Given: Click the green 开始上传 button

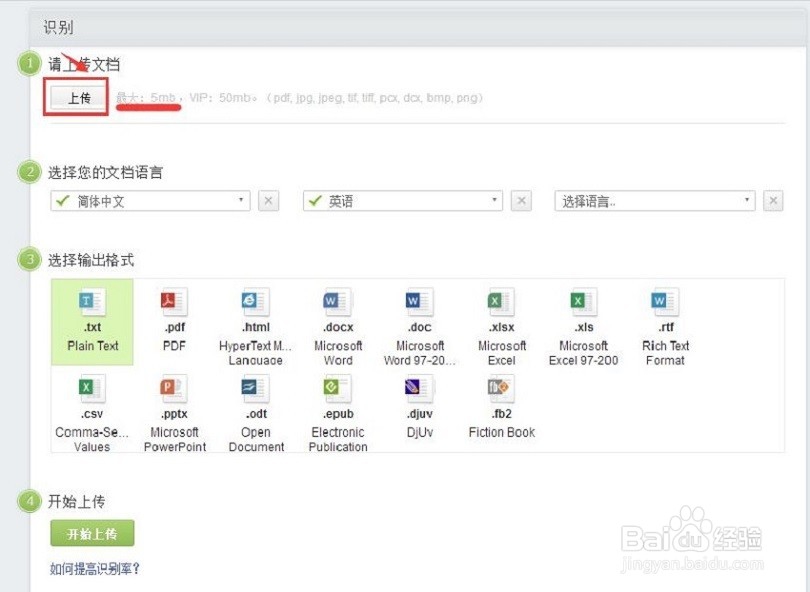Looking at the screenshot, I should (x=92, y=533).
